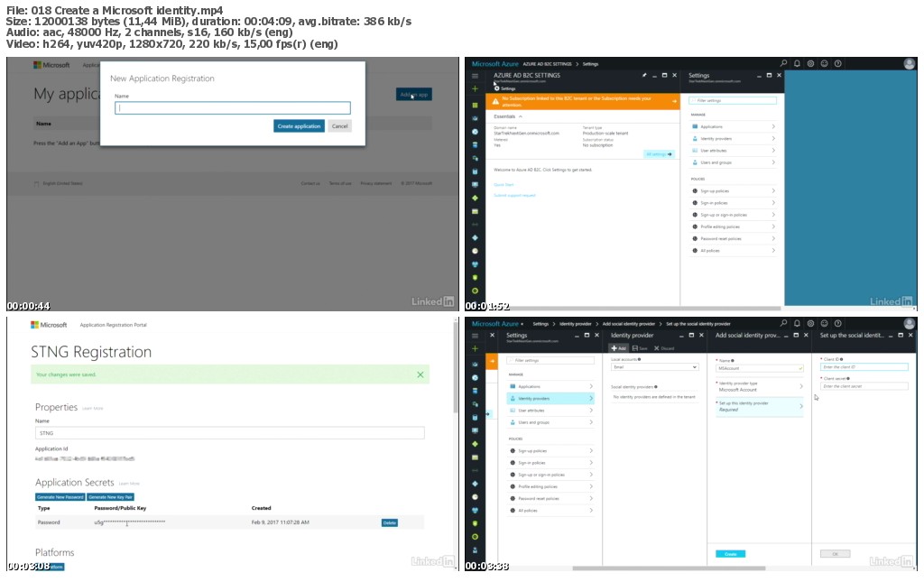This screenshot has width=924, height=582.
Task: Open the Quick Start link
Action: 504,185
